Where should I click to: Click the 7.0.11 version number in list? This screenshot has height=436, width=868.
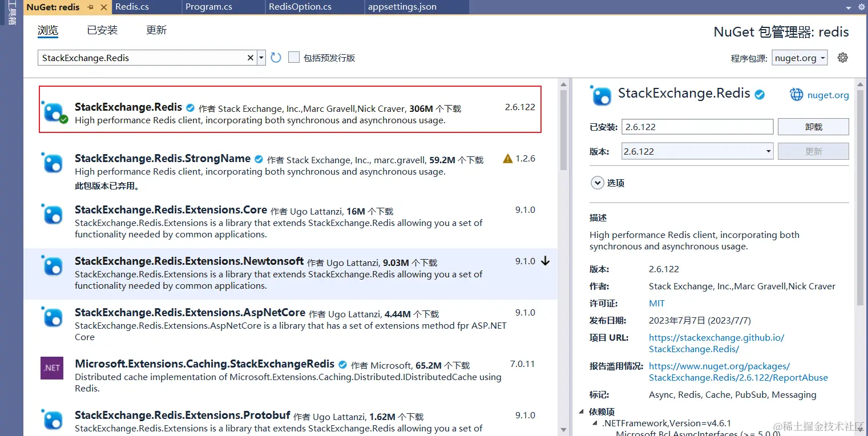click(523, 364)
